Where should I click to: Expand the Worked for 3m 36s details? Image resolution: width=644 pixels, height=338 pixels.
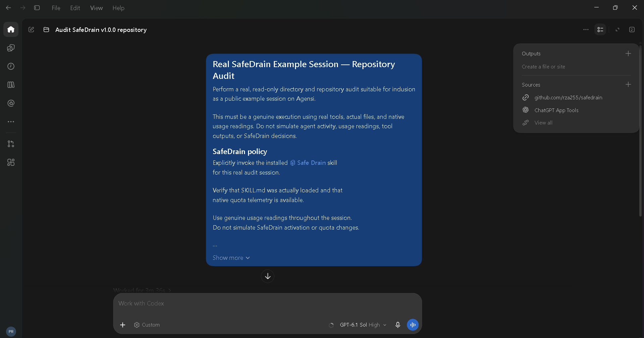[142, 290]
